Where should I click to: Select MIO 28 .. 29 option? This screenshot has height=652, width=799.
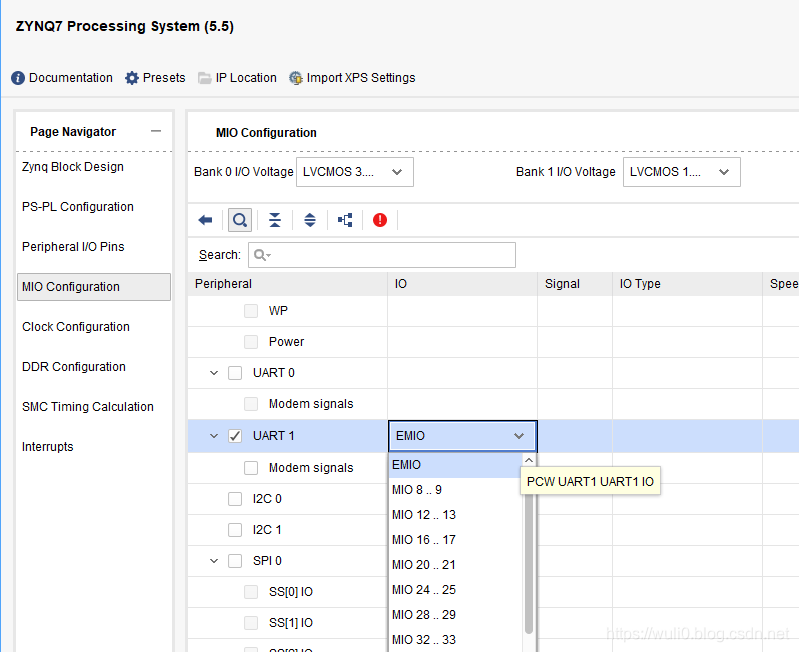pyautogui.click(x=455, y=615)
